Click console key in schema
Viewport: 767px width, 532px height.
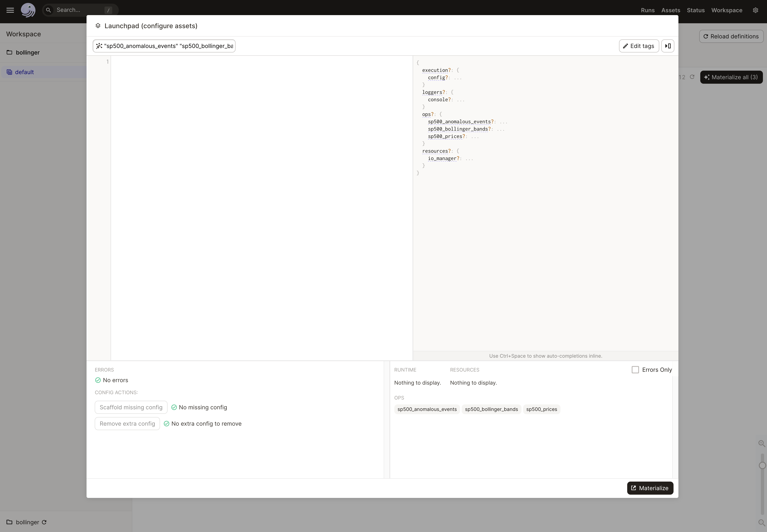[438, 99]
